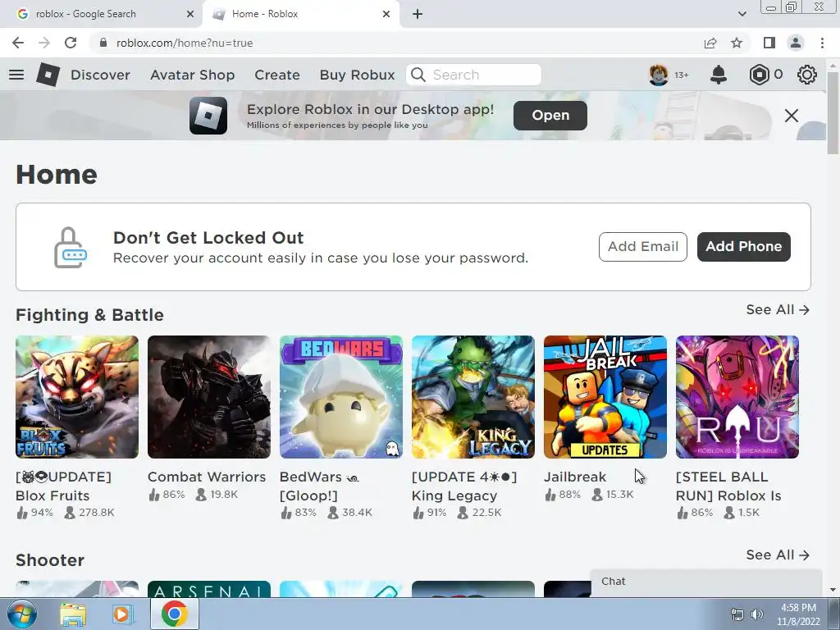Open the King Legacy game thumbnail
This screenshot has height=630, width=840.
coord(473,397)
